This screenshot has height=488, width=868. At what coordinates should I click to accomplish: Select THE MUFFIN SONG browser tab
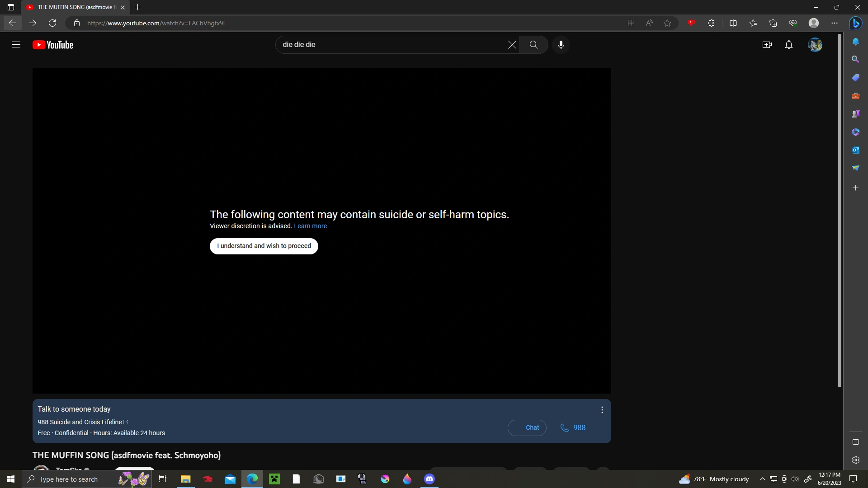click(x=72, y=7)
